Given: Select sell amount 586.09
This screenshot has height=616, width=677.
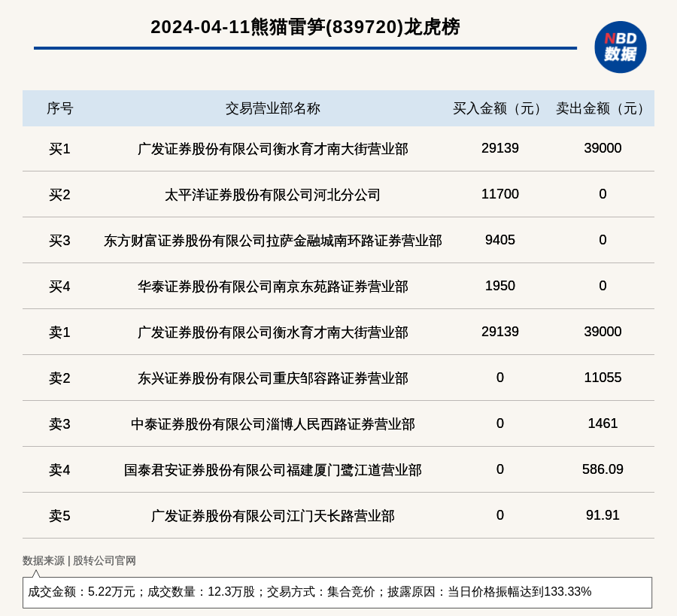Looking at the screenshot, I should pyautogui.click(x=603, y=469).
